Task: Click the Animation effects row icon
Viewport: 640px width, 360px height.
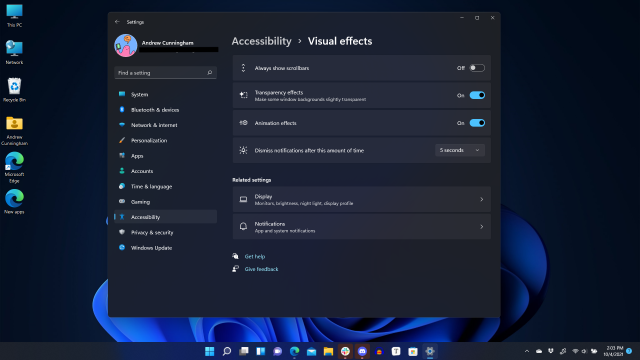Action: [x=243, y=123]
